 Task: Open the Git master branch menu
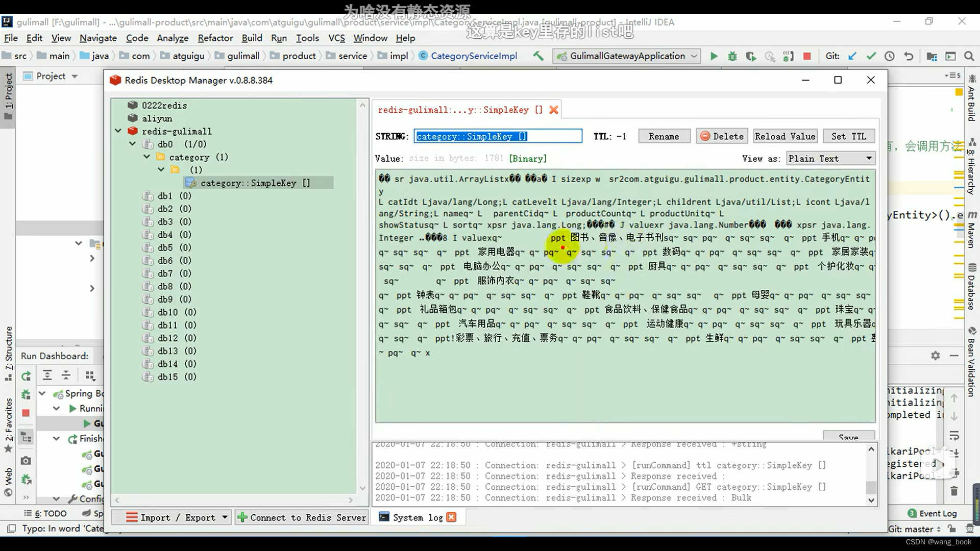914,529
